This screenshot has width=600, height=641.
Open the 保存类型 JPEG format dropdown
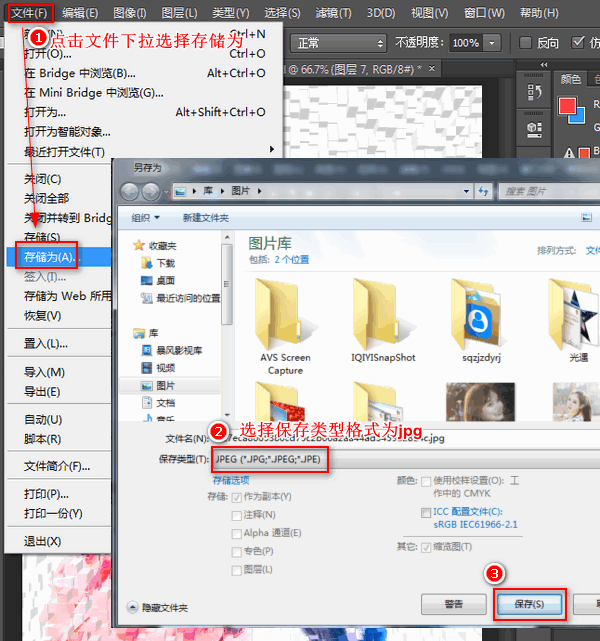(406, 459)
